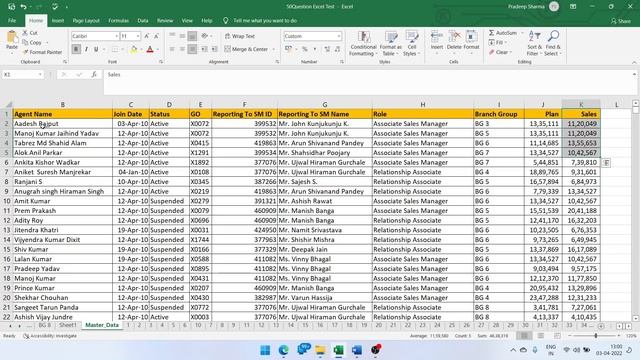Click the Percent Style icon

click(304, 49)
